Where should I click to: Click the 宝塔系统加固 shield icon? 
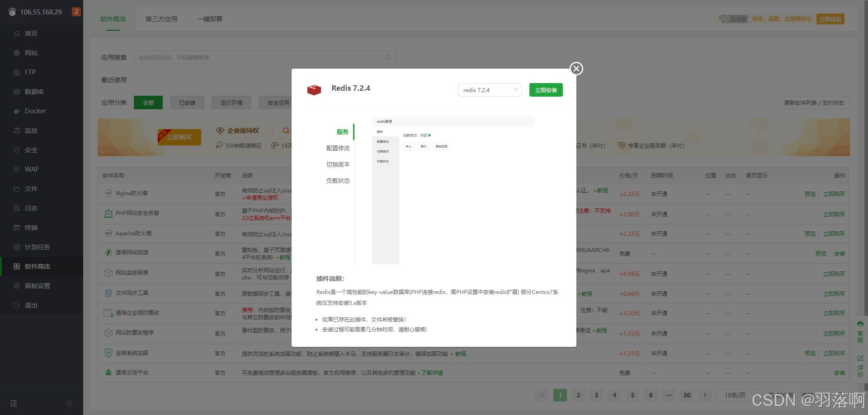click(108, 353)
